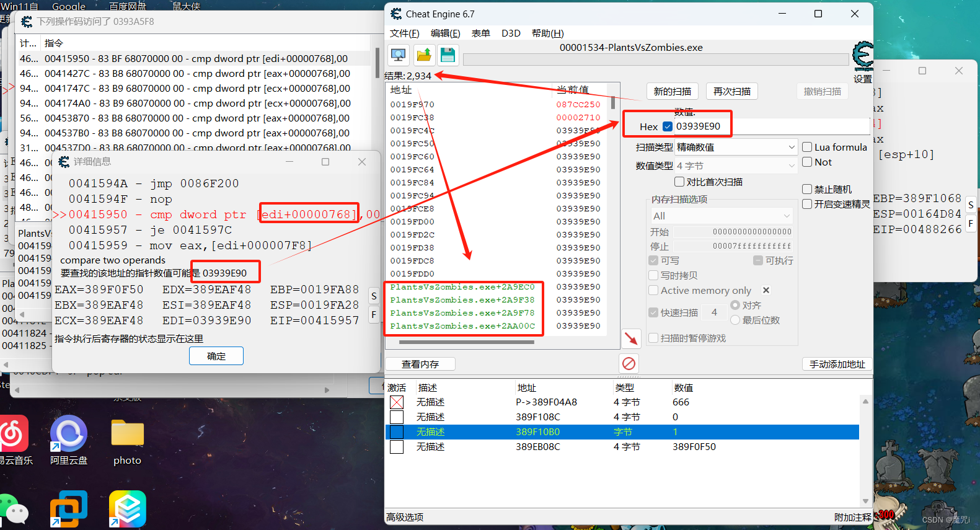Screen dimensions: 980x530
Task: Toggle active box for P->389F04A8 row
Action: [x=397, y=402]
